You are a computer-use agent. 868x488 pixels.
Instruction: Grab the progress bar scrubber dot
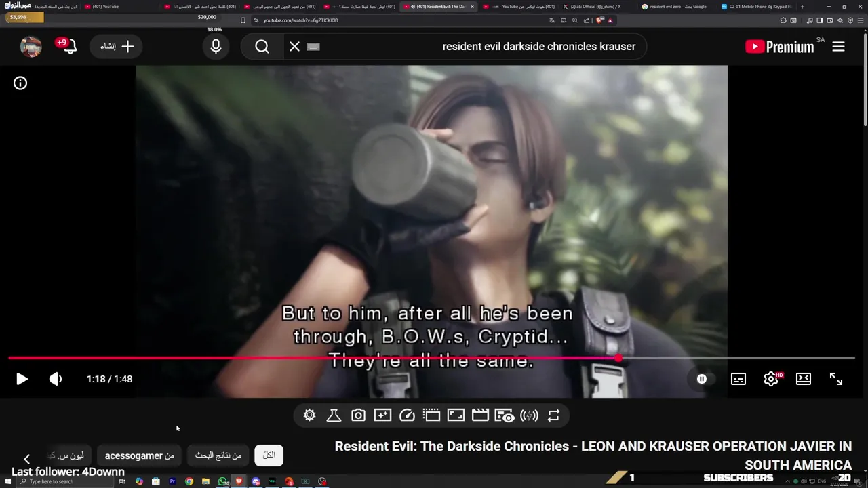[618, 358]
